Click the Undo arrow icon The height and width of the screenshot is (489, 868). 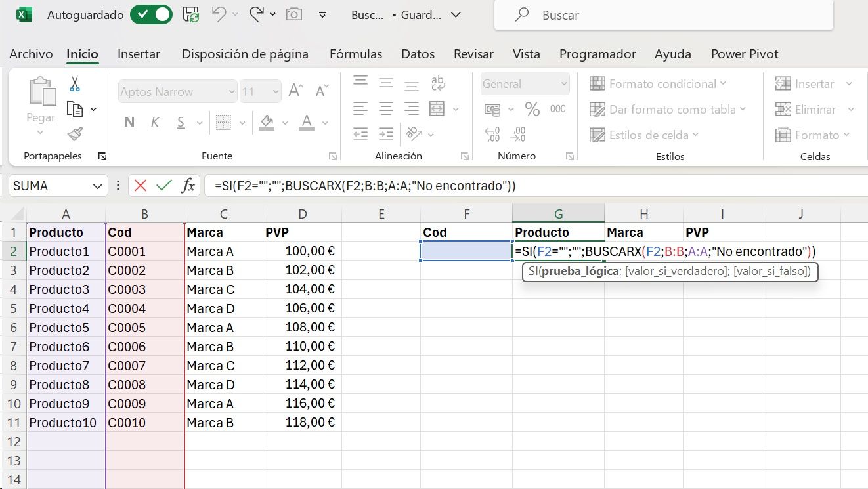pyautogui.click(x=220, y=14)
